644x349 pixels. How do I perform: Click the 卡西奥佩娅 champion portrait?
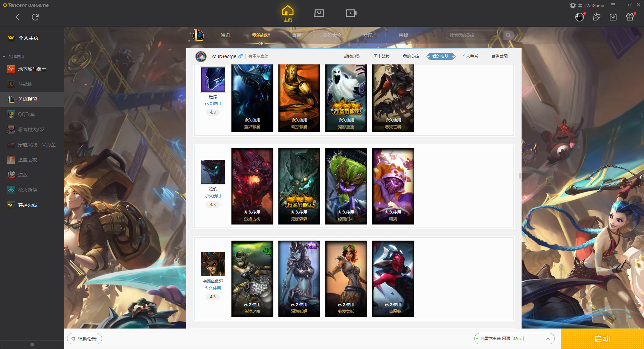[213, 264]
